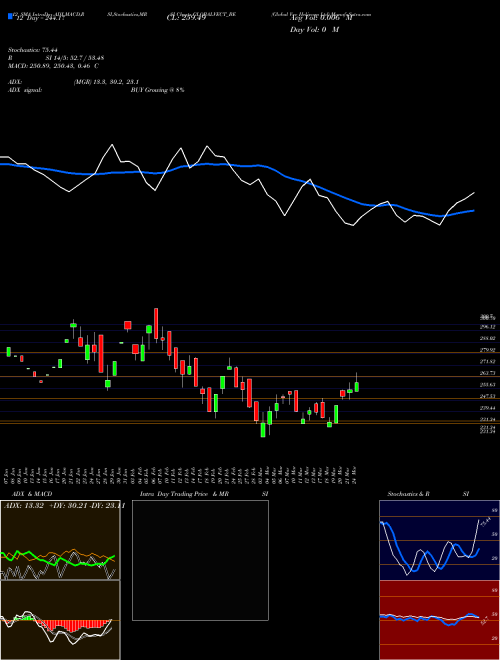Click the 'Day Vol: 0 M' text
The width and height of the screenshot is (500, 660).
coord(314,30)
